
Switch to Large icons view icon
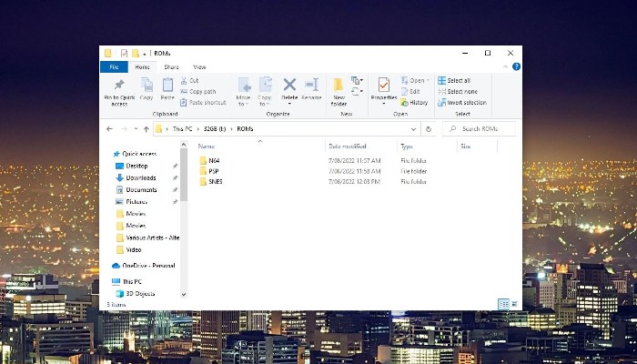(514, 304)
